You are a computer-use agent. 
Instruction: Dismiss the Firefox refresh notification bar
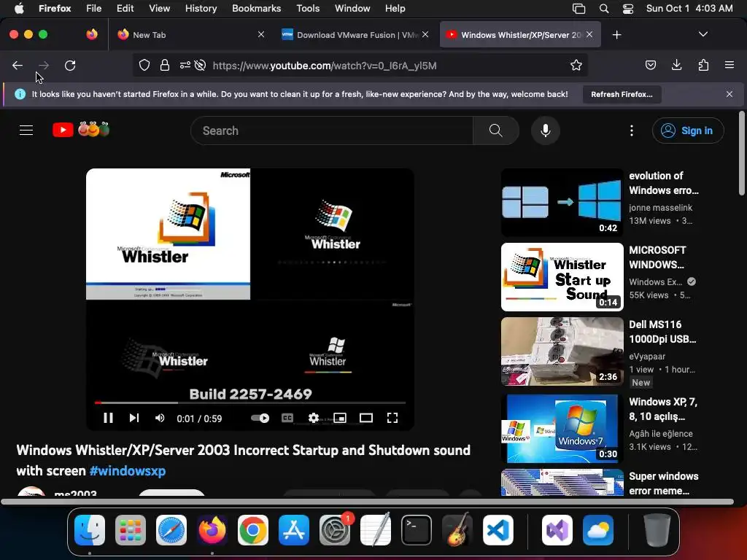tap(729, 94)
